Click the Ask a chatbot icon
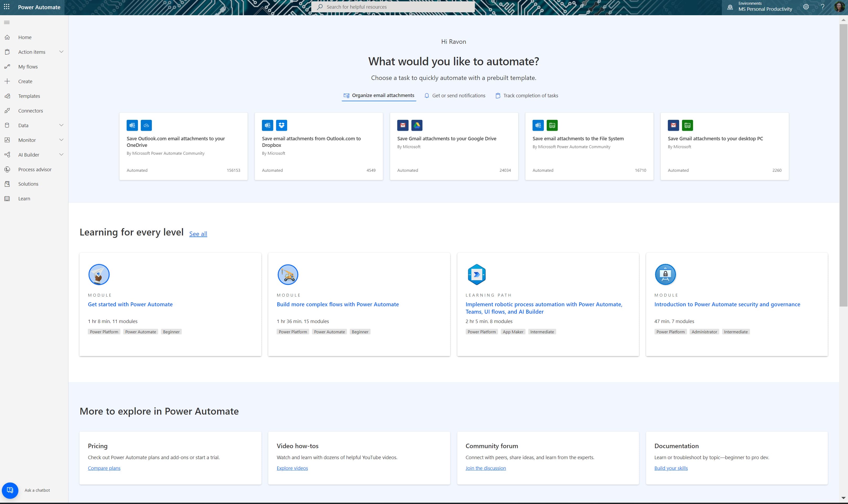848x504 pixels. point(10,490)
